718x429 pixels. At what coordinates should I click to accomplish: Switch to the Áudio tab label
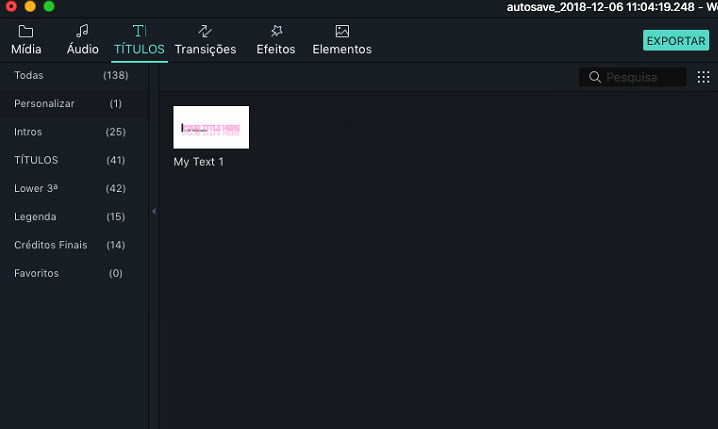[82, 49]
